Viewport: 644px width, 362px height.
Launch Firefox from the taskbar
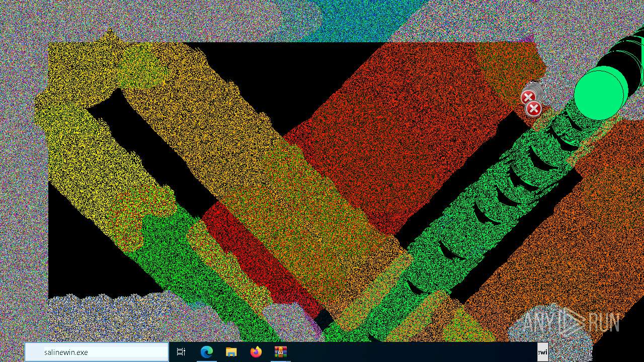(256, 352)
